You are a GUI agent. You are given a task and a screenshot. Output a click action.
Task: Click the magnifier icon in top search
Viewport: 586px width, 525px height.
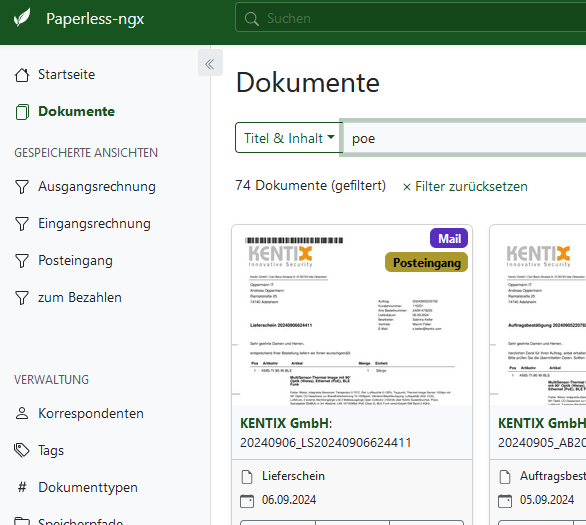click(252, 19)
